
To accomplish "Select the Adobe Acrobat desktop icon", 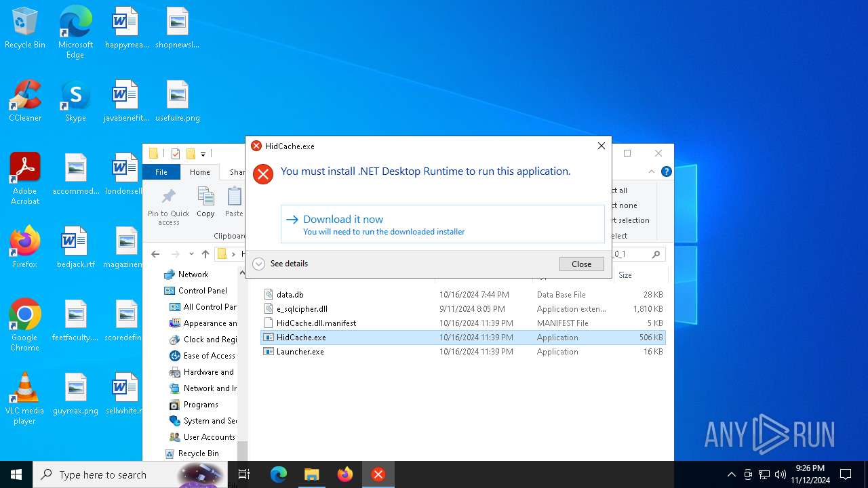I will (25, 179).
